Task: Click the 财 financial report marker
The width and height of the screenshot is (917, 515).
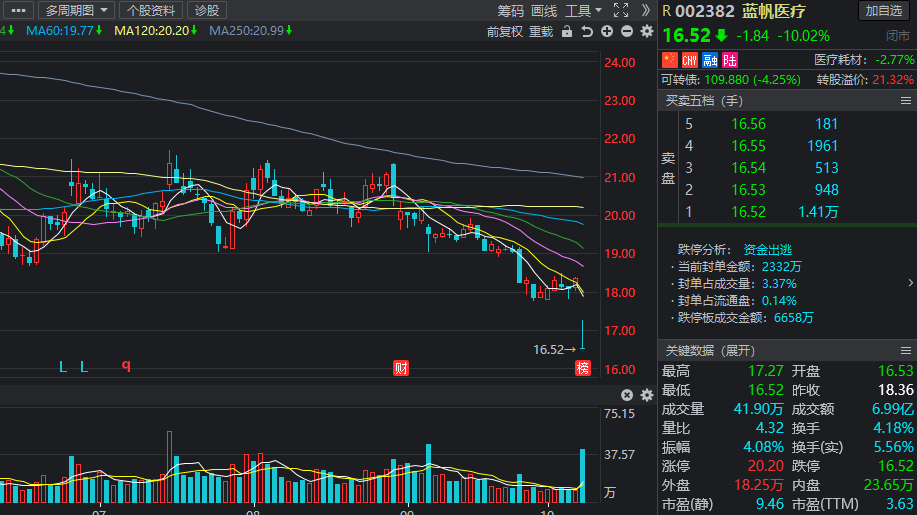Action: coord(401,368)
